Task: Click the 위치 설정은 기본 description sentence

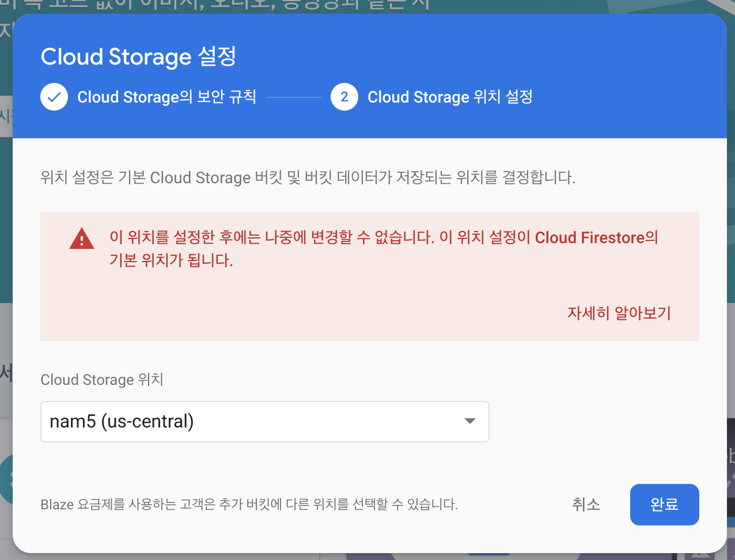Action: 308,177
